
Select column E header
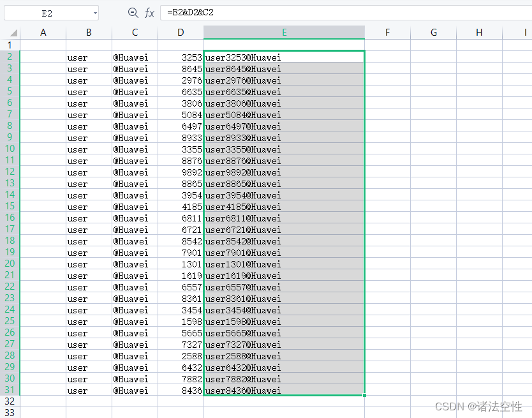point(284,33)
